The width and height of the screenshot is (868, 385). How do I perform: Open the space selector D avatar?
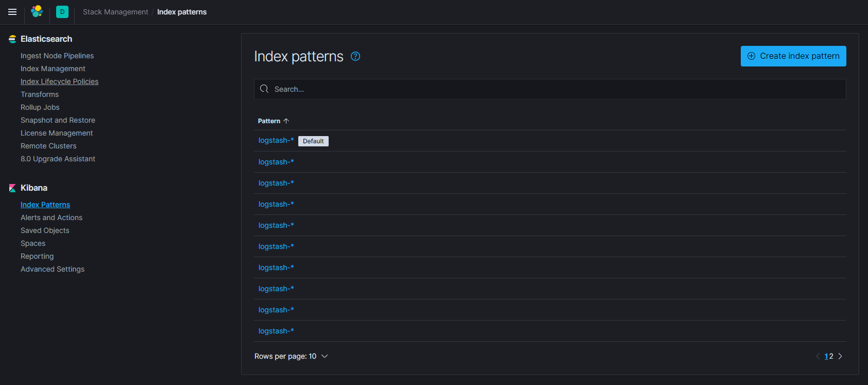point(62,12)
